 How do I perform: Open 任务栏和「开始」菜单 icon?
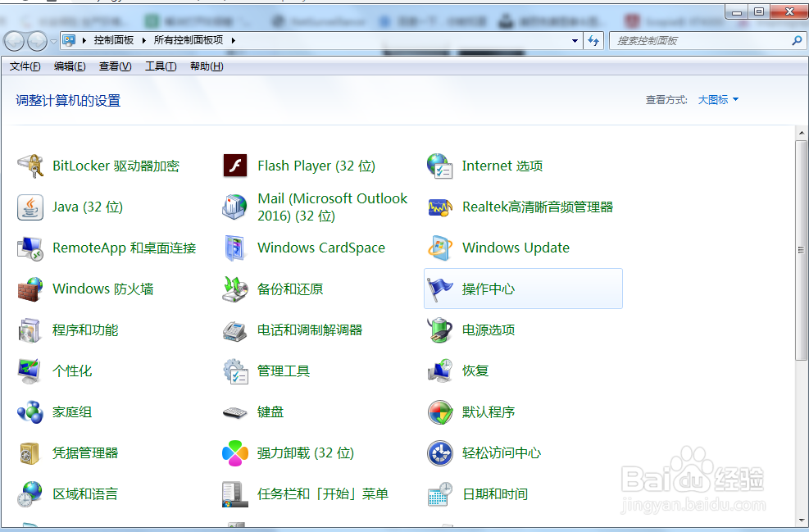234,494
